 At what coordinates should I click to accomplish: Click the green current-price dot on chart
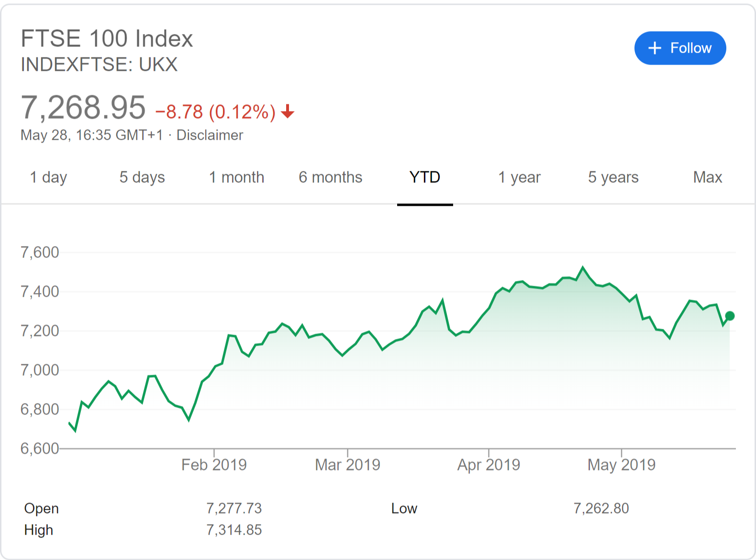point(730,316)
